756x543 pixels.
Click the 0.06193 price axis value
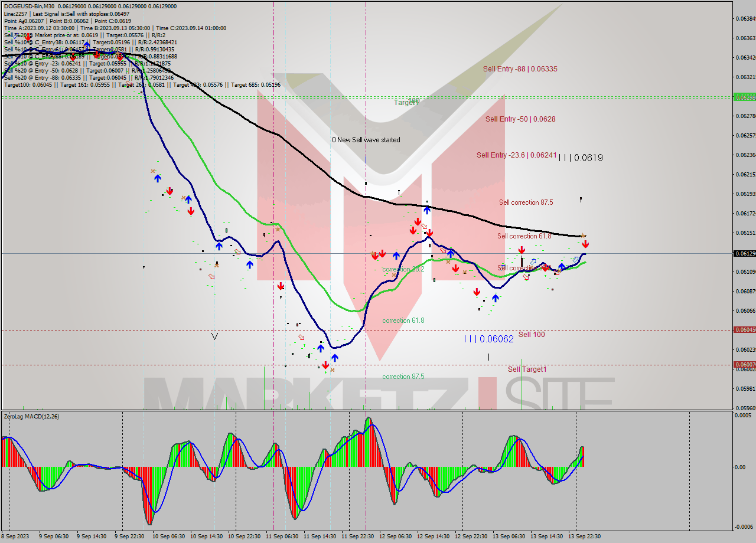point(745,194)
